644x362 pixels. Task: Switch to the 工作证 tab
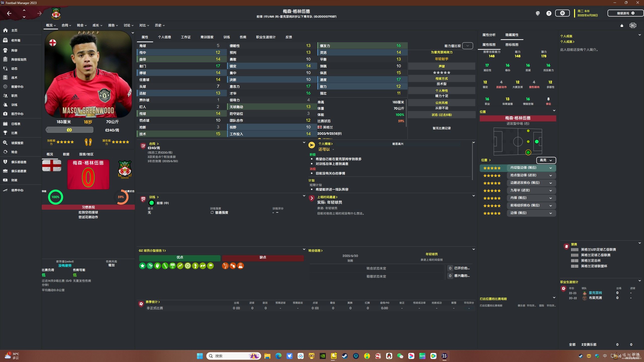point(186,37)
